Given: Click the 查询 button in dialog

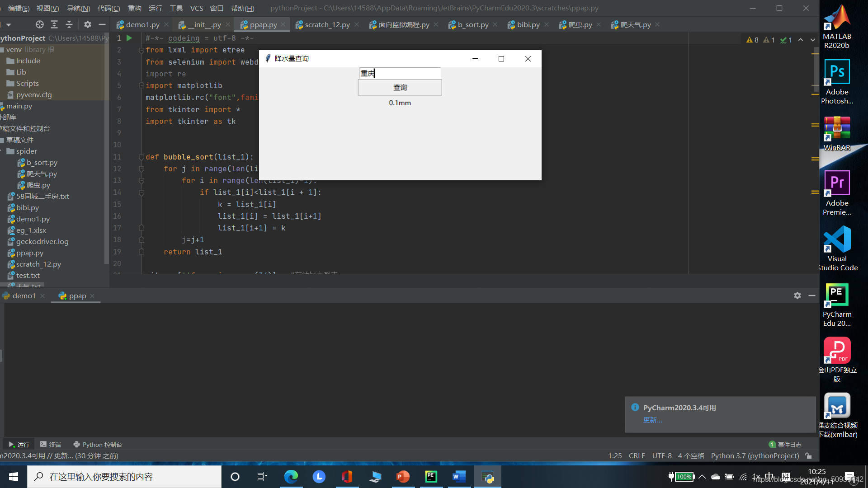Looking at the screenshot, I should (x=400, y=87).
